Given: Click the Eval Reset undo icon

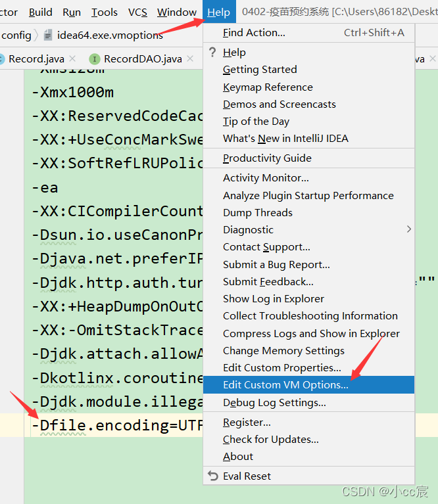Looking at the screenshot, I should click(x=213, y=476).
